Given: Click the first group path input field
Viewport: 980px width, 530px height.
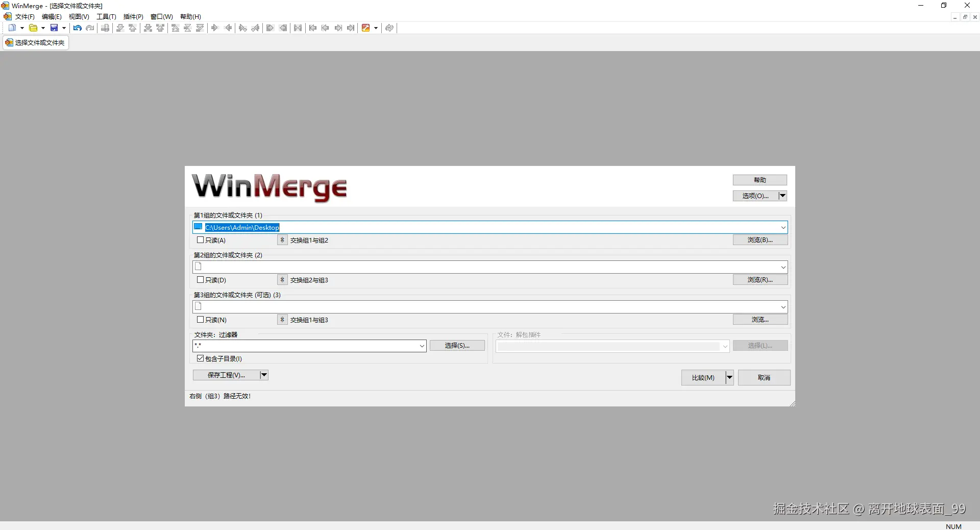Looking at the screenshot, I should pyautogui.click(x=491, y=227).
